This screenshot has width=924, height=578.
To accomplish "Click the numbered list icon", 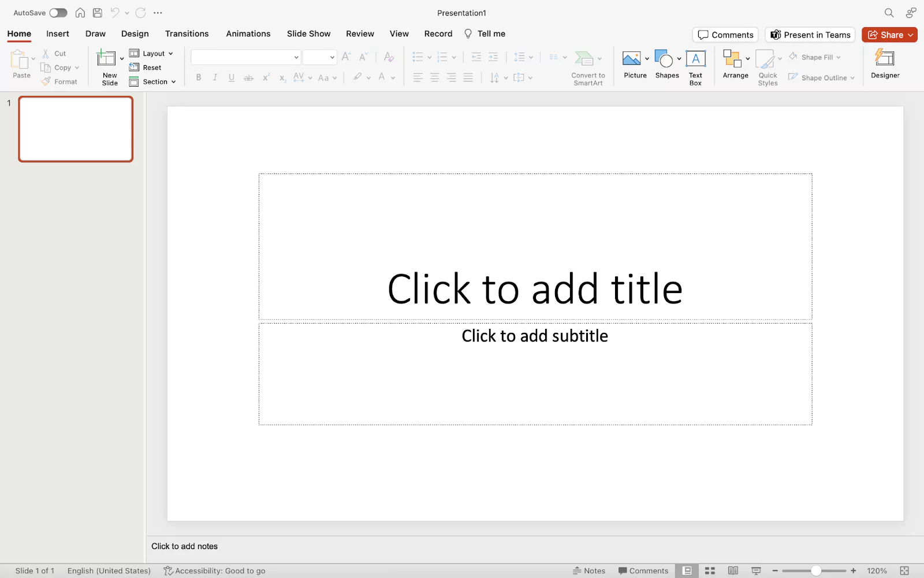I will point(442,57).
